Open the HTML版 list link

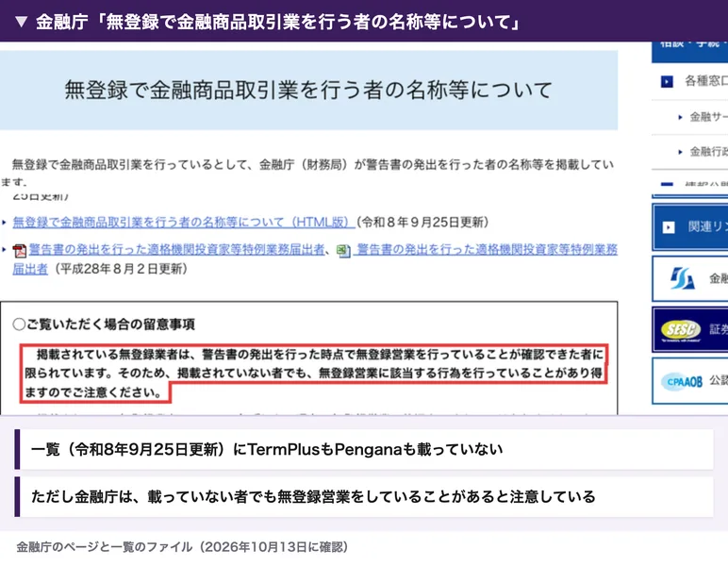coord(183,222)
